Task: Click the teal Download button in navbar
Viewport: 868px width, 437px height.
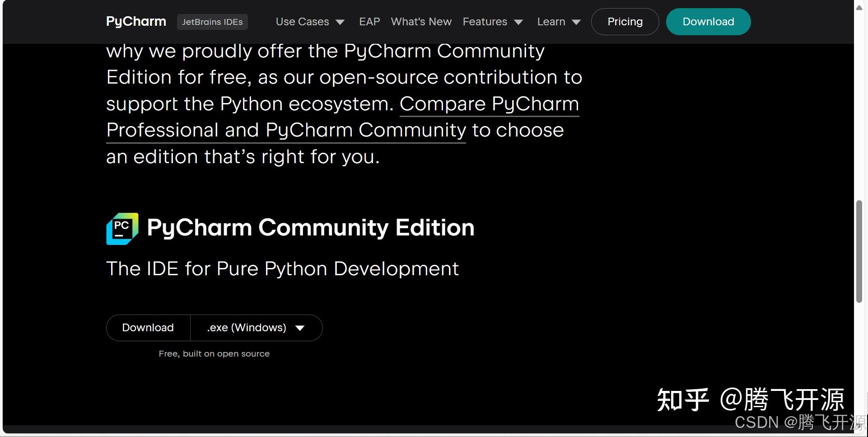Action: [708, 22]
